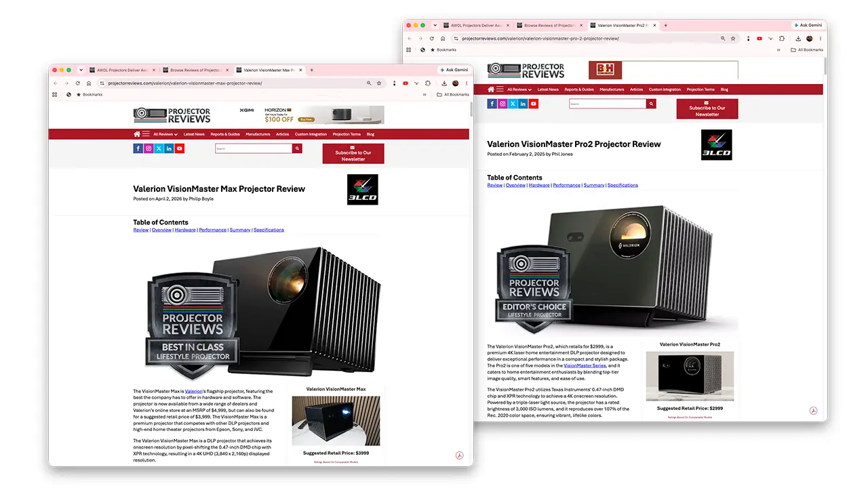Viewport: 868px width, 488px height.
Task: Click the site home icon in the Pro2 page navbar
Action: (491, 89)
